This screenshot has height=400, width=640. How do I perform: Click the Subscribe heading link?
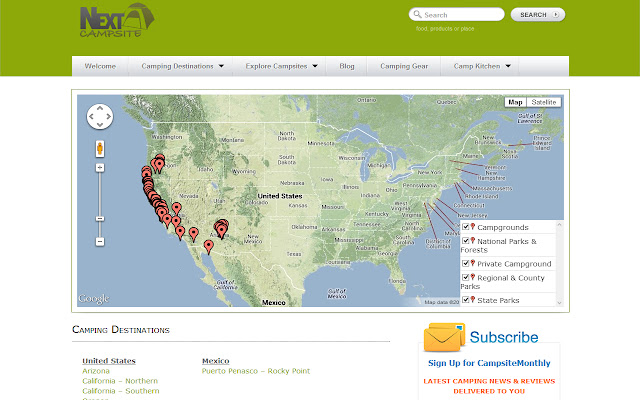504,337
